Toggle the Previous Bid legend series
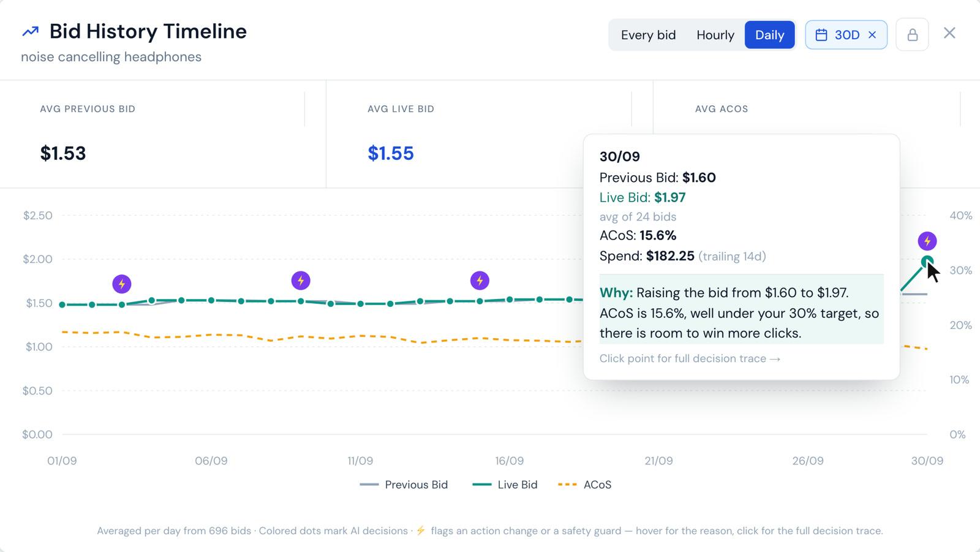Viewport: 980px width, 552px height. click(404, 485)
